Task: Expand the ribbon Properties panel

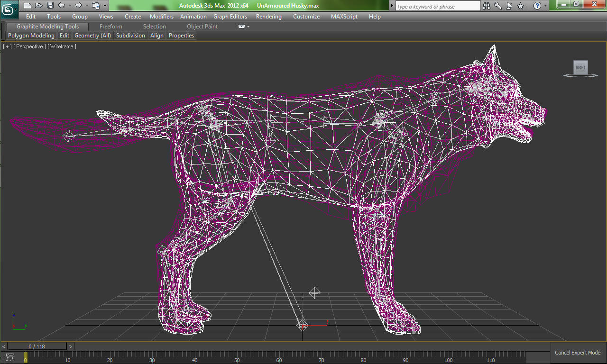Action: click(x=182, y=36)
